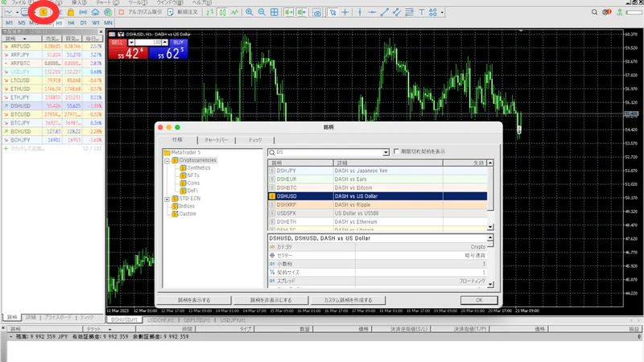Screen dimensions: 644x362
Task: Select the Text label tool
Action: pyautogui.click(x=421, y=12)
